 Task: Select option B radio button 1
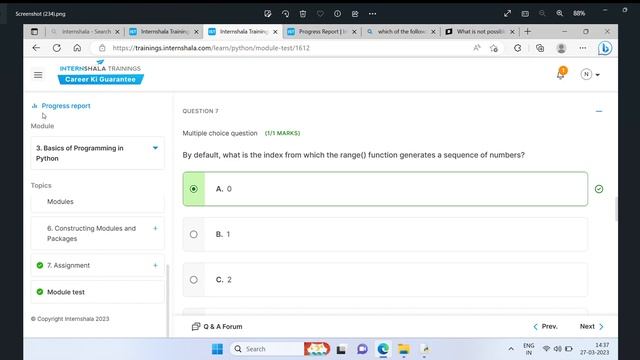193,234
